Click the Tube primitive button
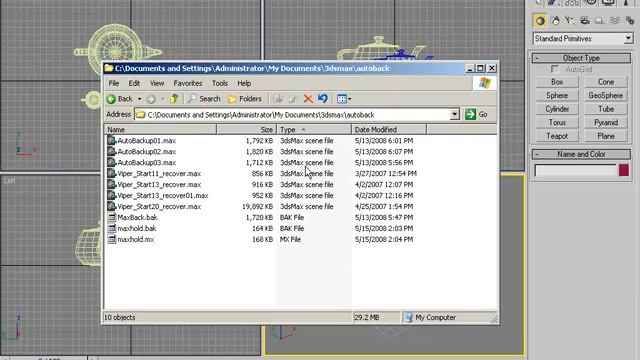This screenshot has height=360, width=640. pos(606,109)
